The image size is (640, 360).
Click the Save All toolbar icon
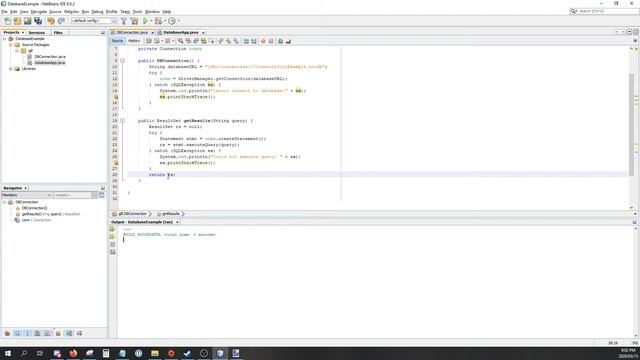(38, 21)
